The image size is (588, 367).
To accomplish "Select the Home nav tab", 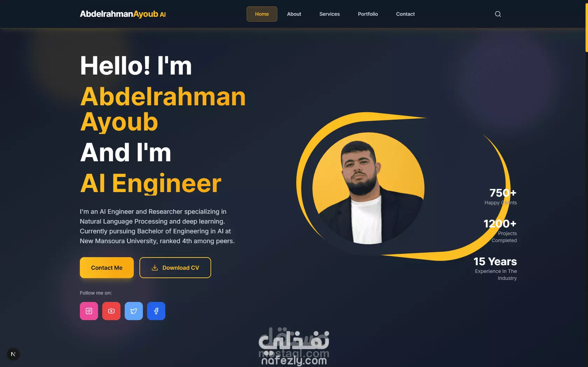I will point(262,14).
